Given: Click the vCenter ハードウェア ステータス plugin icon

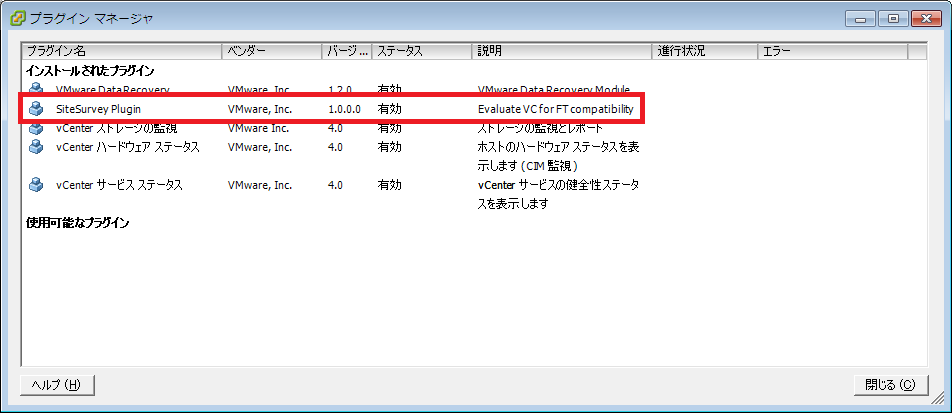Looking at the screenshot, I should [36, 147].
